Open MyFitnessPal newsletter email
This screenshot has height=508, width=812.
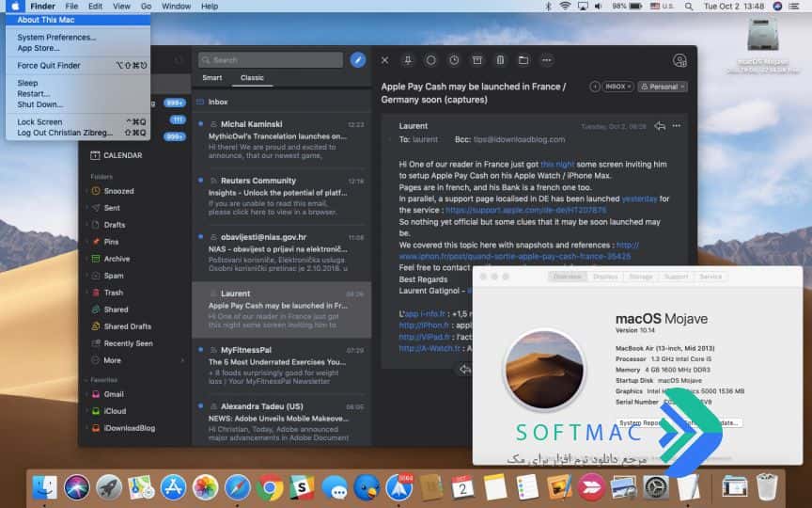point(281,366)
